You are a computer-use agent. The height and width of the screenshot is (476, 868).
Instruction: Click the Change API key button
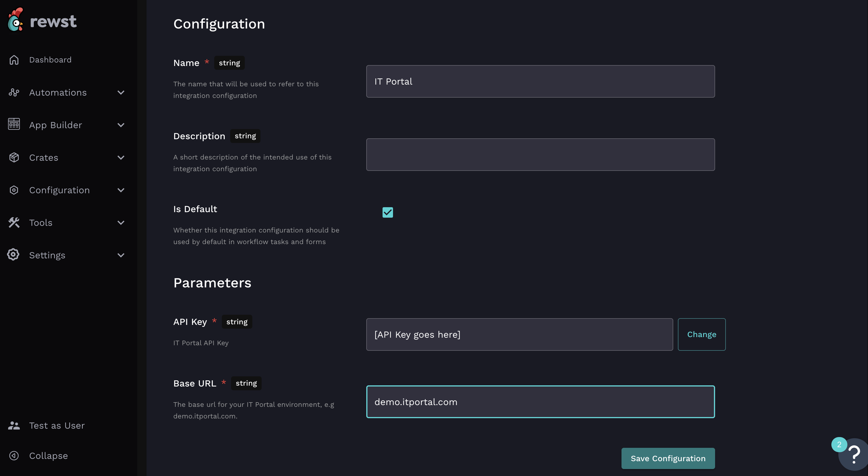701,334
